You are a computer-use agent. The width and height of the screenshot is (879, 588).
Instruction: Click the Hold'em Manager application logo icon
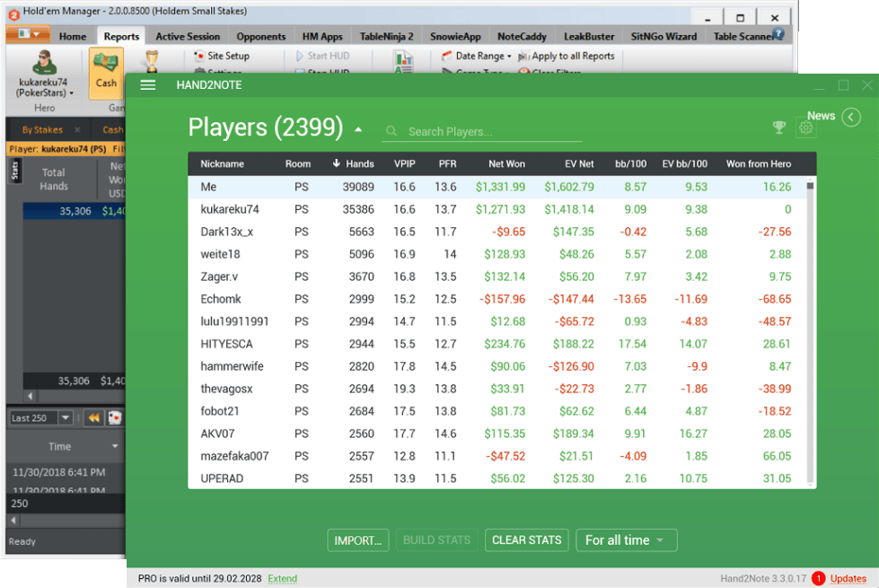point(13,13)
